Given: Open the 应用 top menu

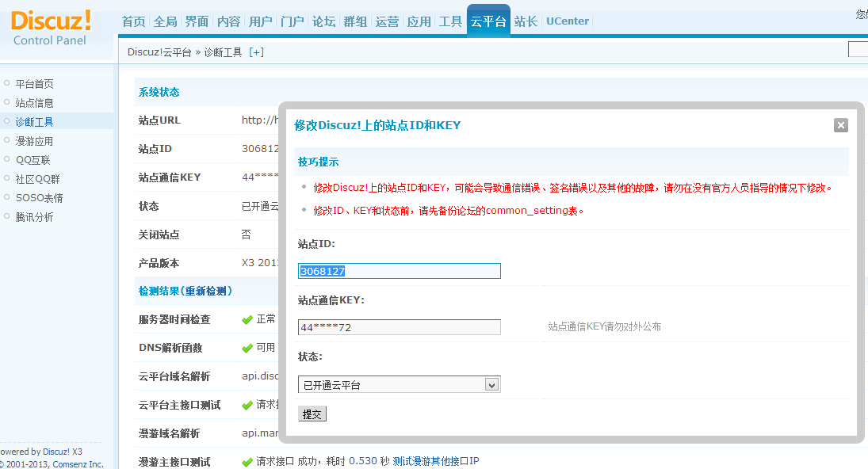Looking at the screenshot, I should coord(419,21).
